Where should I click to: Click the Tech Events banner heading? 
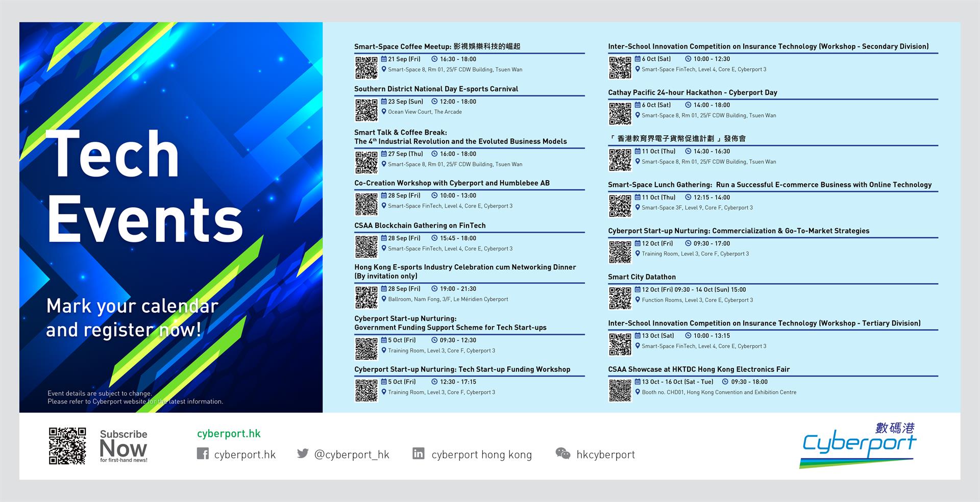click(x=144, y=186)
